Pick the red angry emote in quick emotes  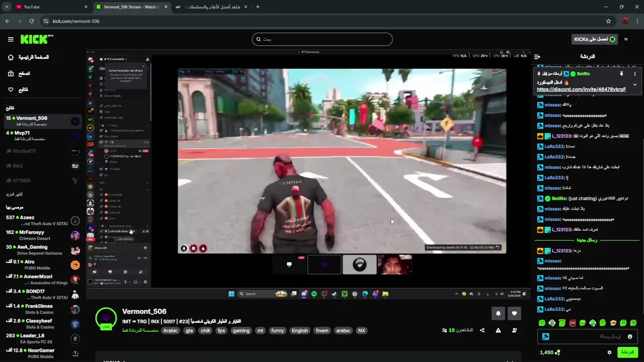click(572, 323)
